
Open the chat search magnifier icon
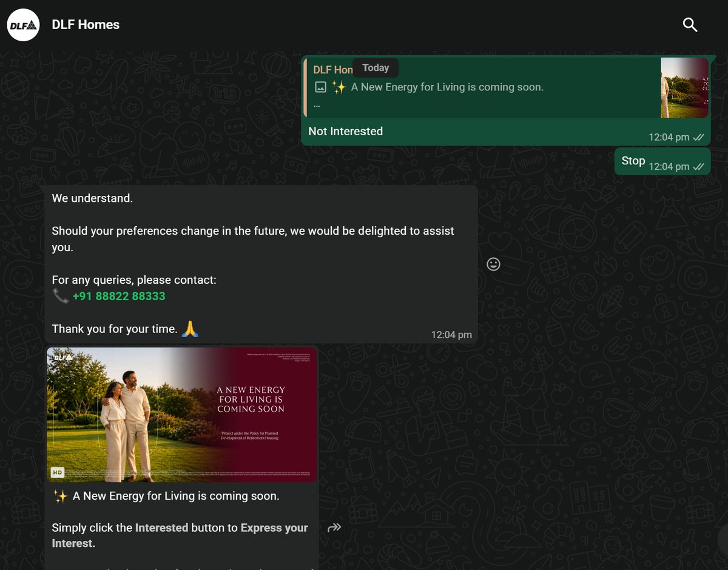click(x=690, y=25)
